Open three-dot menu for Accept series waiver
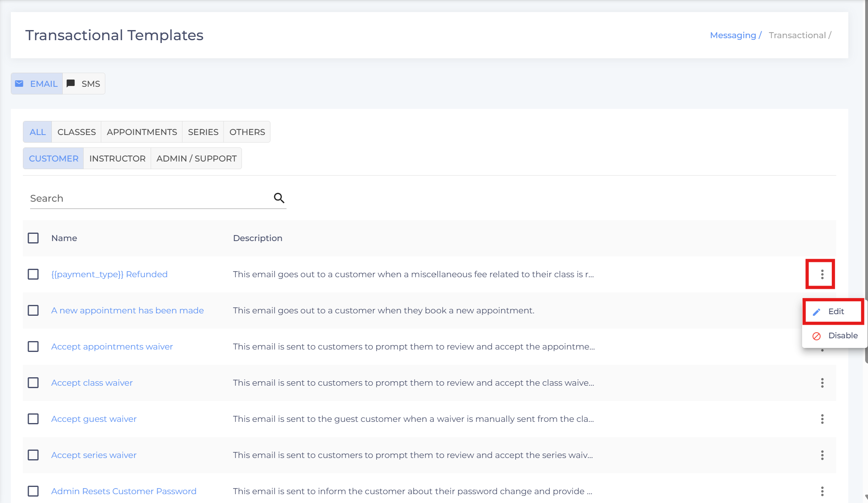The height and width of the screenshot is (503, 868). pyautogui.click(x=822, y=455)
